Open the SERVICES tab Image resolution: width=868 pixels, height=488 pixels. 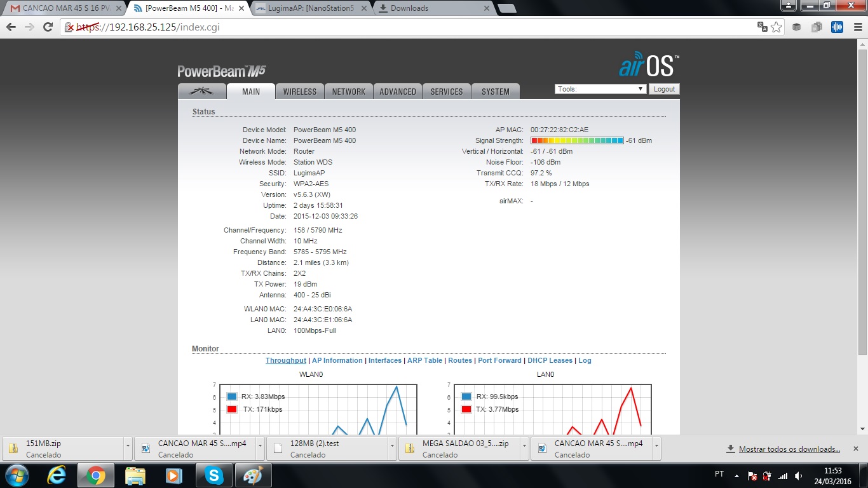[447, 91]
